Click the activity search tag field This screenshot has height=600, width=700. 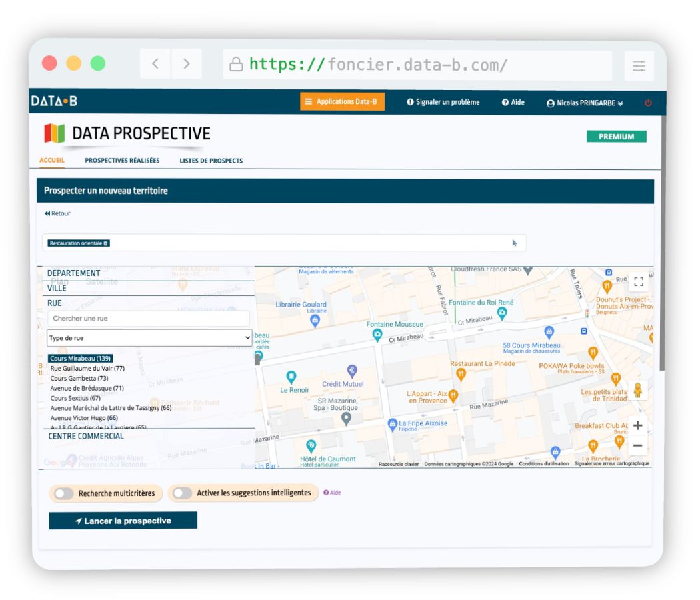[x=284, y=243]
